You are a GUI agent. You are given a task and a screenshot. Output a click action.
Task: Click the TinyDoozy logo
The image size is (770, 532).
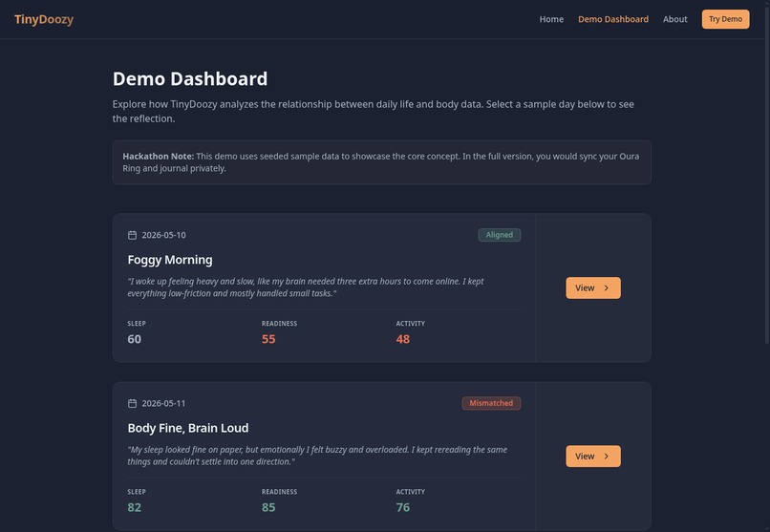tap(44, 19)
